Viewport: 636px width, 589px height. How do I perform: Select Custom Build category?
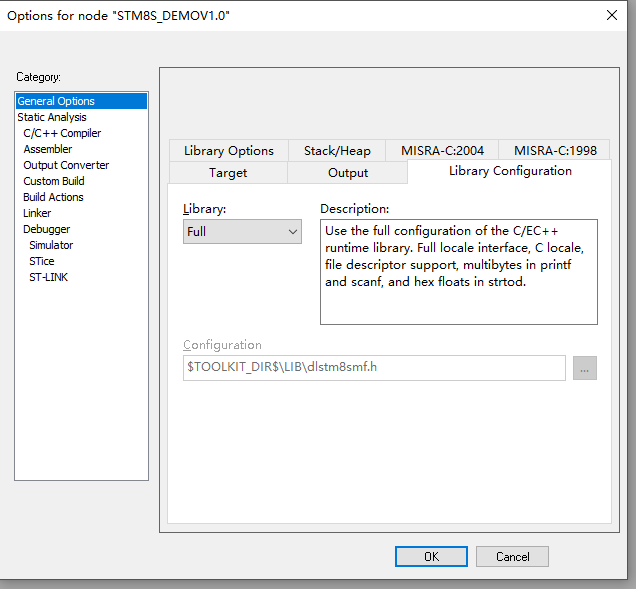click(x=54, y=181)
